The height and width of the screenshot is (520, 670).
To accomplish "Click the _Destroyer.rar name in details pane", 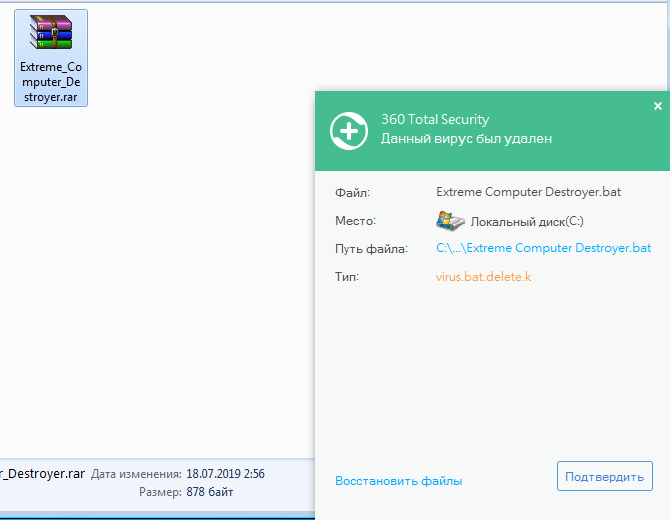I will tap(42, 474).
